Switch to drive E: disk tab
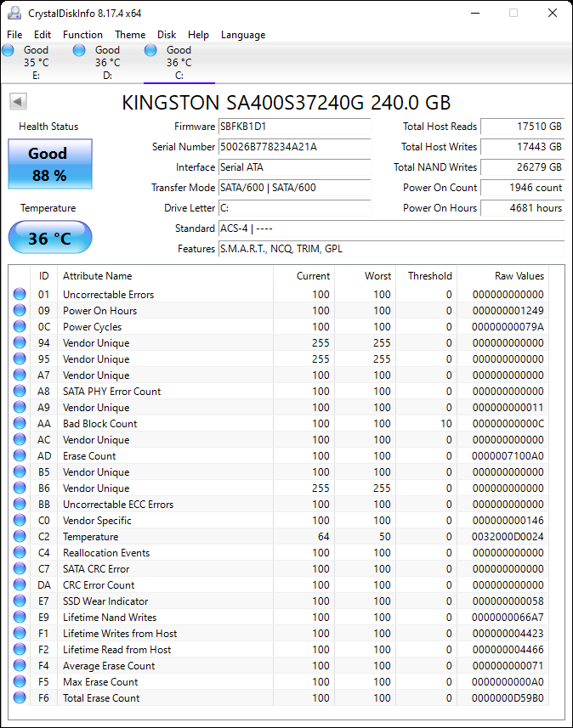Viewport: 573px width, 728px height. coord(37,63)
